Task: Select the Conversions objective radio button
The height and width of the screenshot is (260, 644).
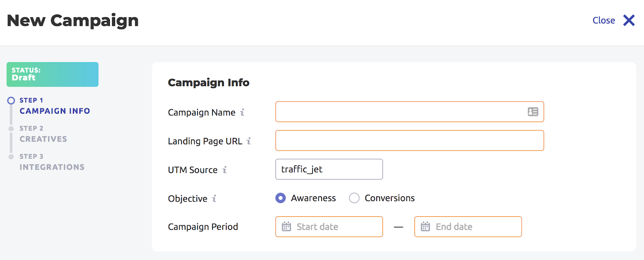Action: point(354,198)
